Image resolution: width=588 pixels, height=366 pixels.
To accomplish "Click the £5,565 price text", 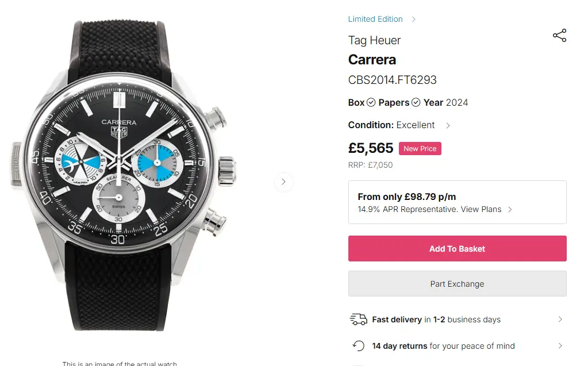I will tap(371, 148).
